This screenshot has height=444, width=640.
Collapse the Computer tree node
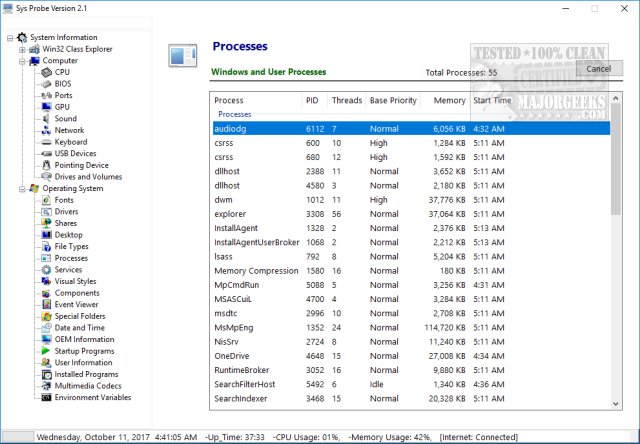click(x=22, y=61)
